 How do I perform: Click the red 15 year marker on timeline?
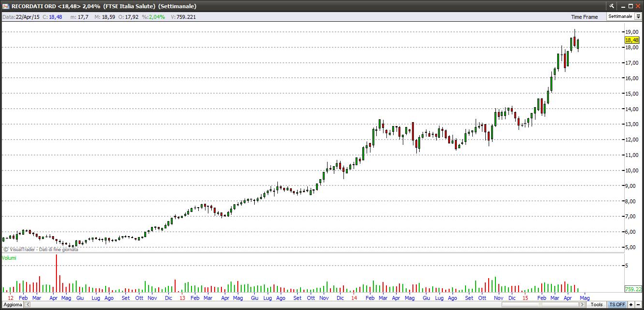tap(525, 298)
